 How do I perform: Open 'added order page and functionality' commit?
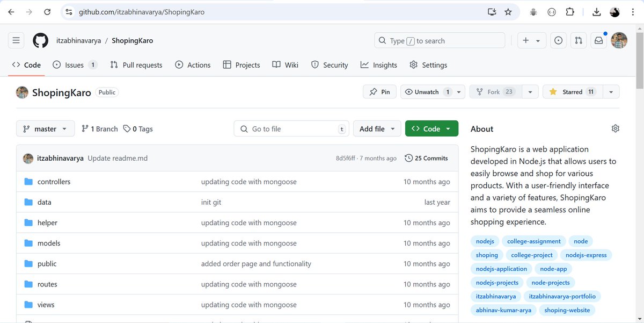(256, 264)
